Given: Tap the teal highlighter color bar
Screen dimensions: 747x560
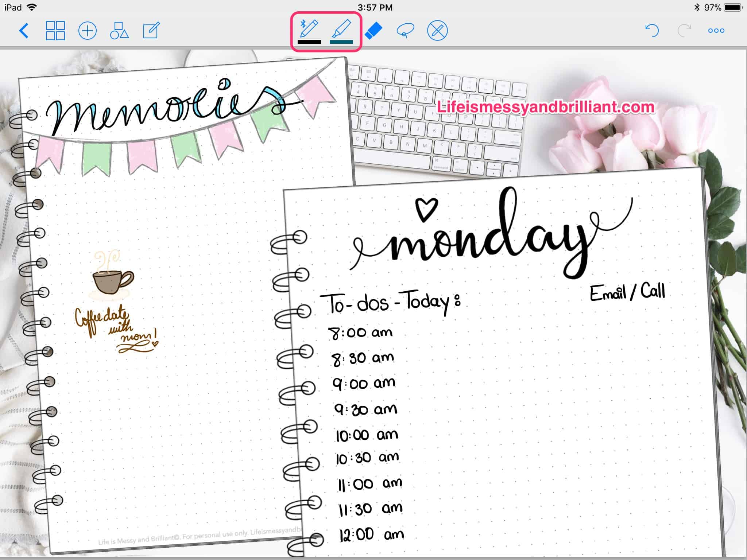Looking at the screenshot, I should tap(341, 42).
